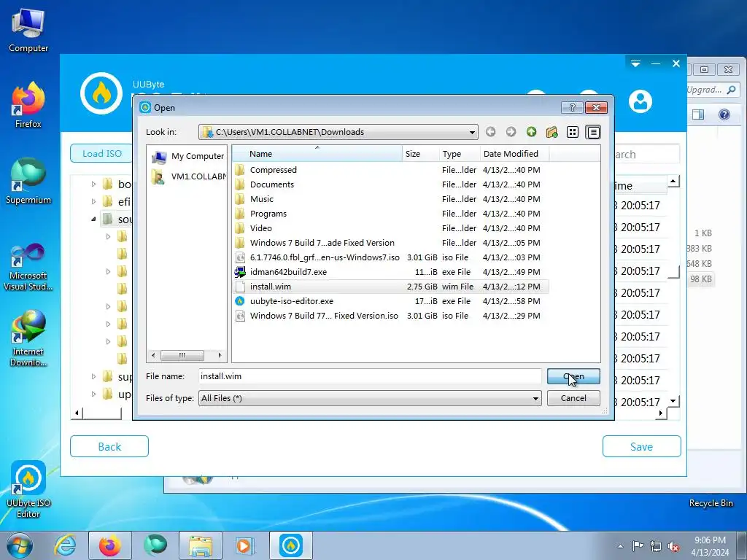
Task: Sort by Type column header
Action: click(460, 154)
